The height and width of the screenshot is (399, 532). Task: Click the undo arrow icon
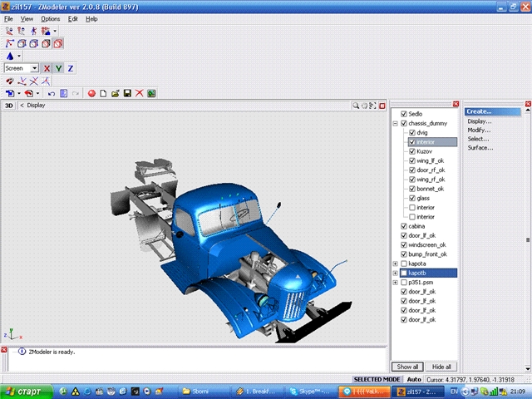(x=52, y=94)
